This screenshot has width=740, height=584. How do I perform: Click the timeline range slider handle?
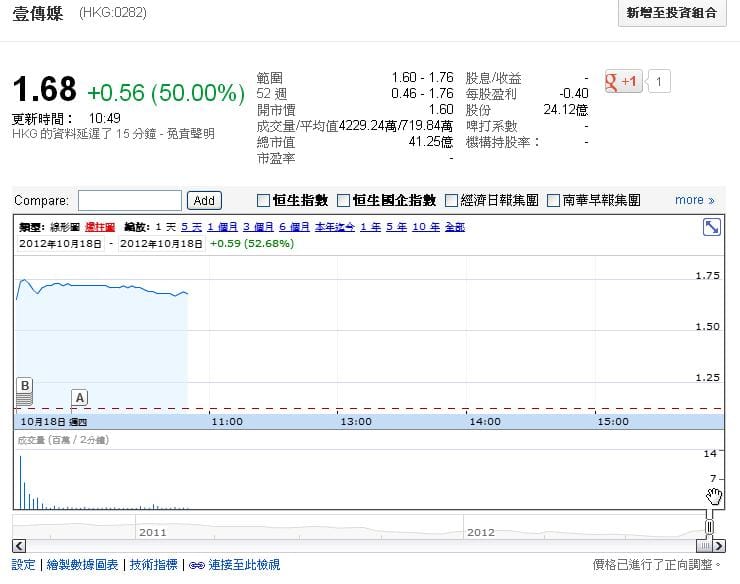point(709,527)
